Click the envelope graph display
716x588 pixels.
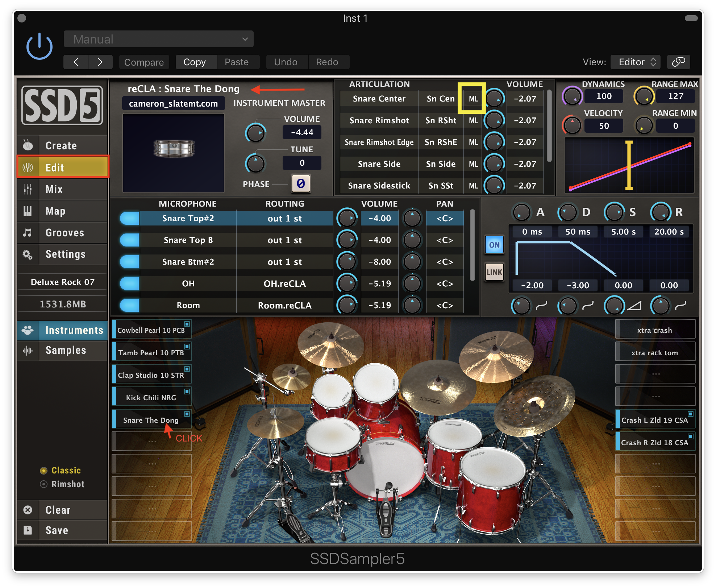pyautogui.click(x=601, y=258)
